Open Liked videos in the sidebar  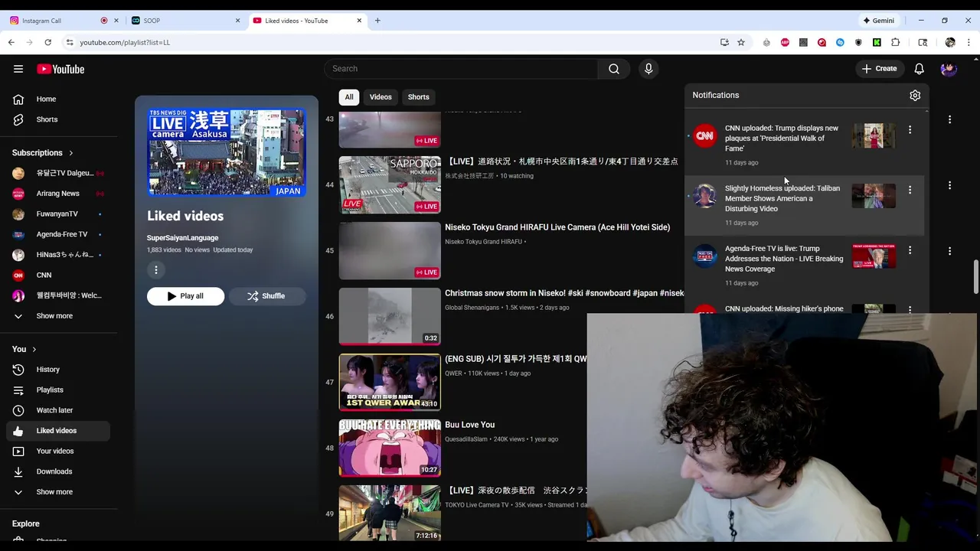pyautogui.click(x=58, y=431)
